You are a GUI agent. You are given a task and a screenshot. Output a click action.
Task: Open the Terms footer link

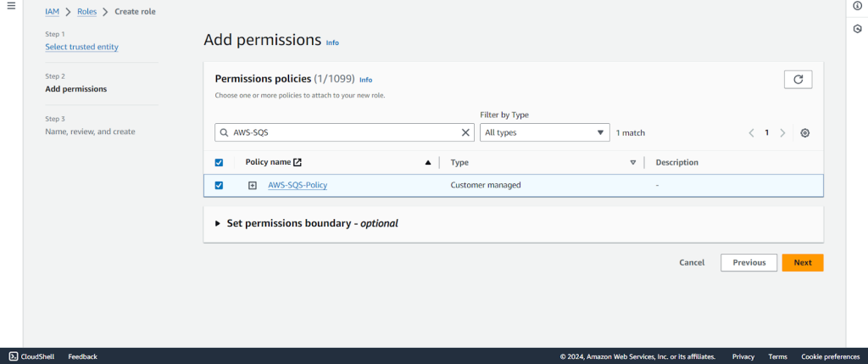778,357
